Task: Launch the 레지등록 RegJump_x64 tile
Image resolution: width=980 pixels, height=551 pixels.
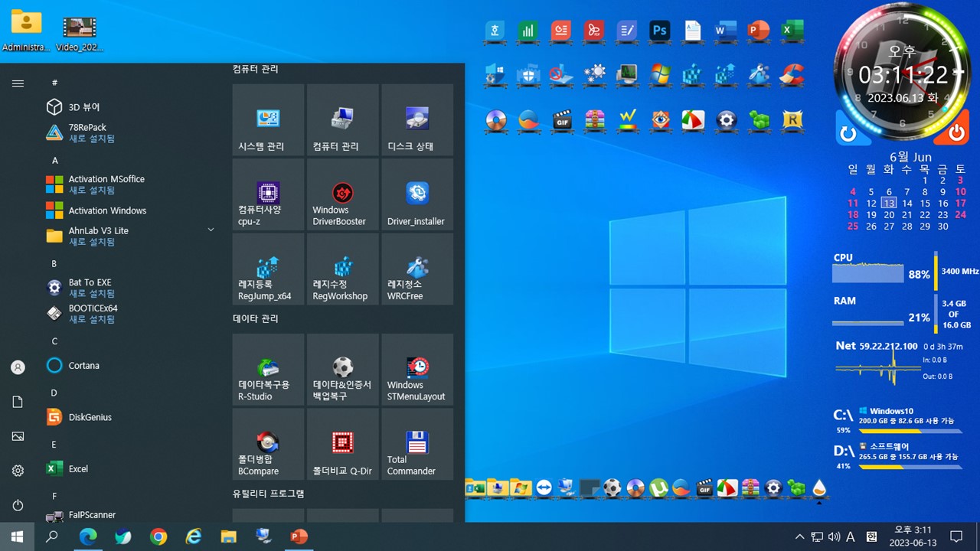Action: point(268,269)
